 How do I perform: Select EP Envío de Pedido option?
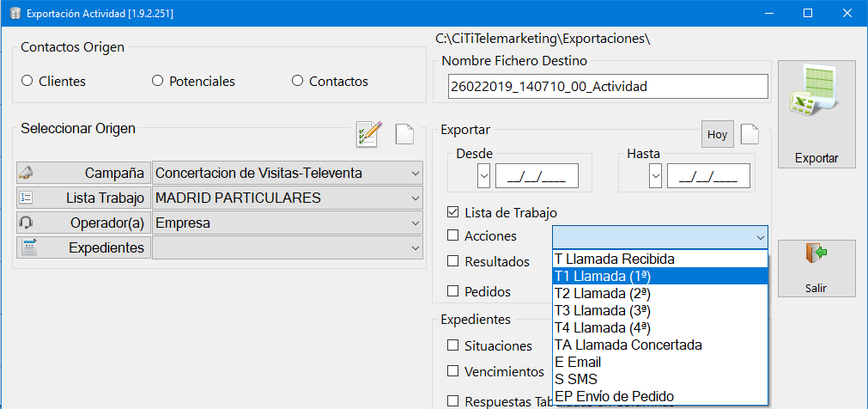tap(660, 396)
